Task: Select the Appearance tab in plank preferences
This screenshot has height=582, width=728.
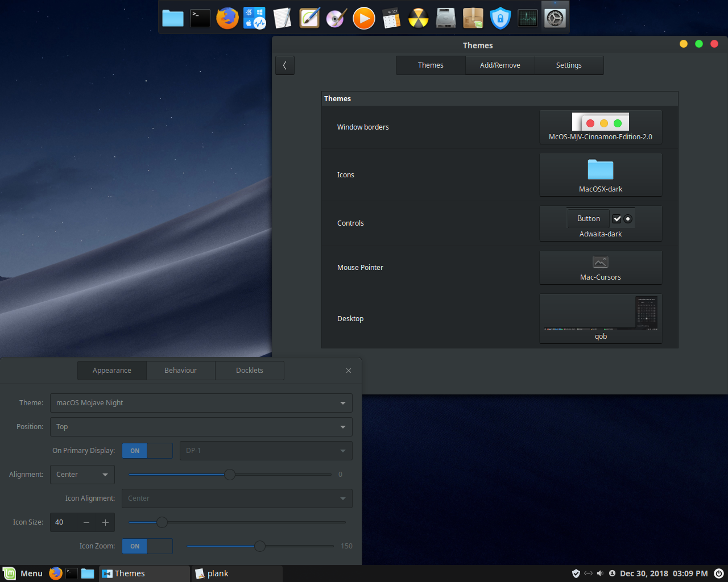Action: coord(112,371)
